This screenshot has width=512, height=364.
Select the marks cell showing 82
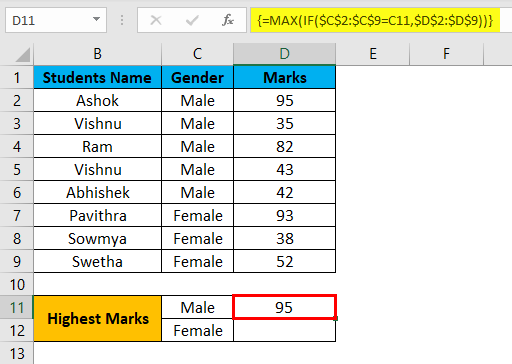click(x=284, y=146)
